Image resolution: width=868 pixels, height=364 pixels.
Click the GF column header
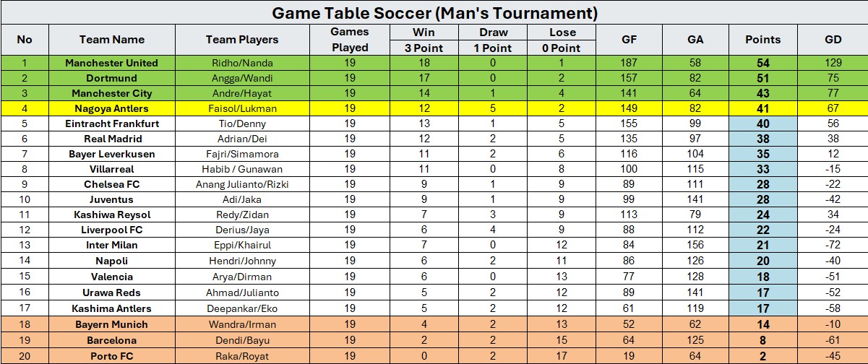629,40
